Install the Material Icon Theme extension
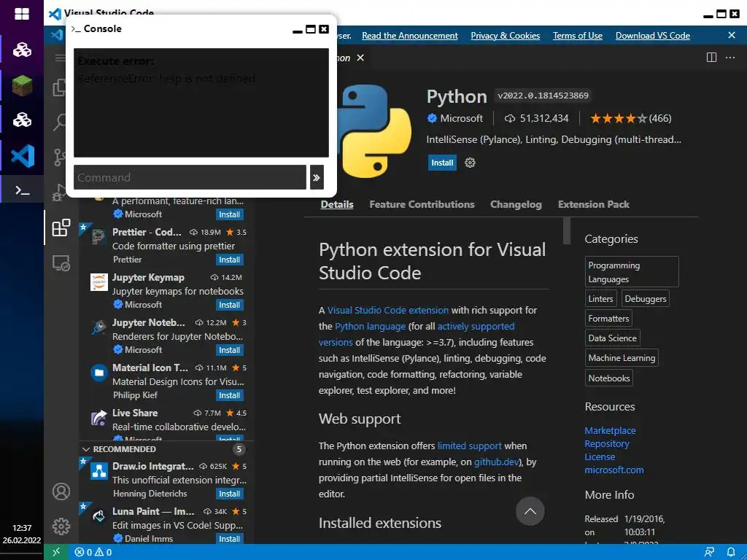This screenshot has width=747, height=560. click(230, 395)
